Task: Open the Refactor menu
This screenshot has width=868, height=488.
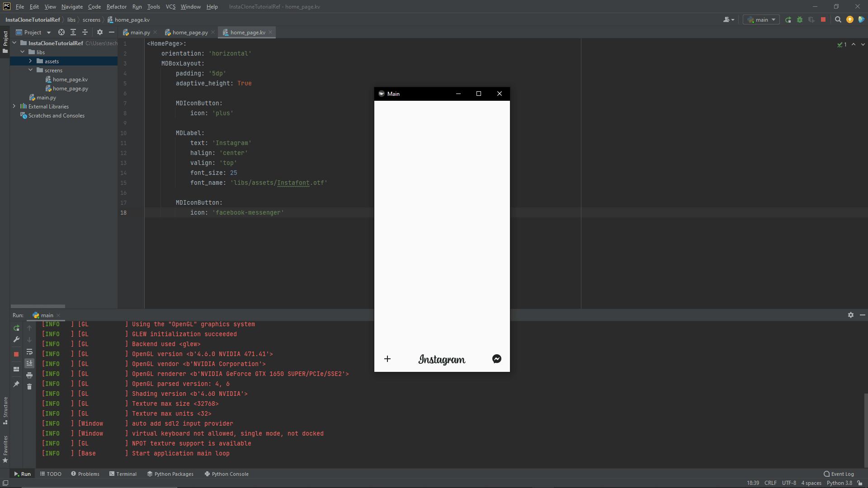Action: point(116,7)
